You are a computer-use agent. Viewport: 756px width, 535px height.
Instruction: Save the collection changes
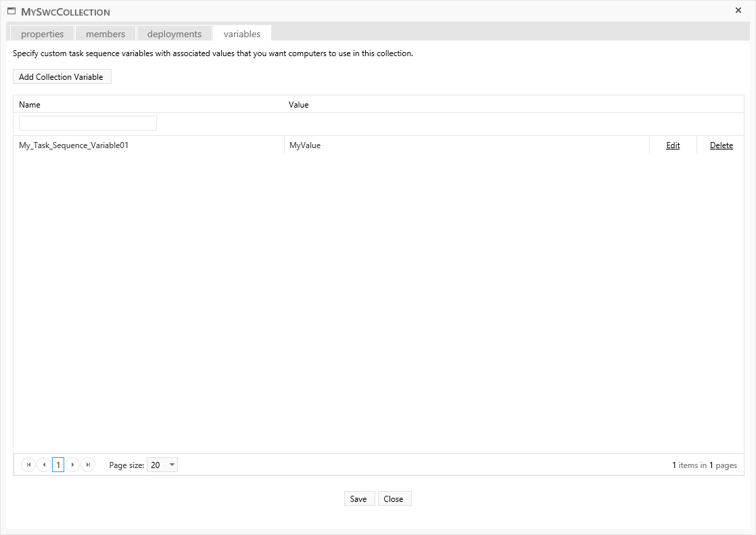coord(358,499)
